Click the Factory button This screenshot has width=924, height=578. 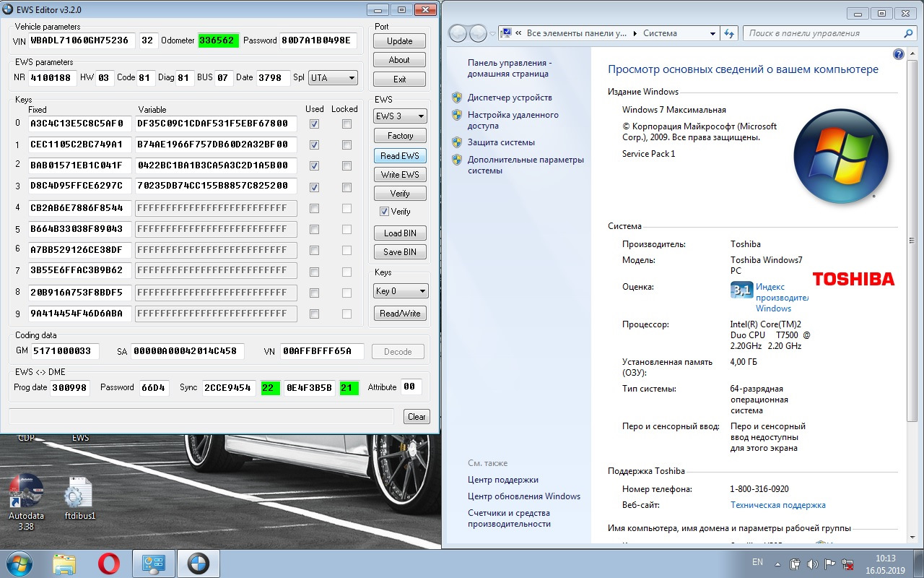tap(400, 136)
